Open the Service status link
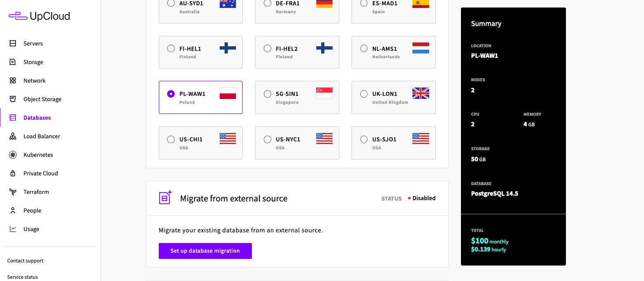The width and height of the screenshot is (644, 281). [22, 277]
